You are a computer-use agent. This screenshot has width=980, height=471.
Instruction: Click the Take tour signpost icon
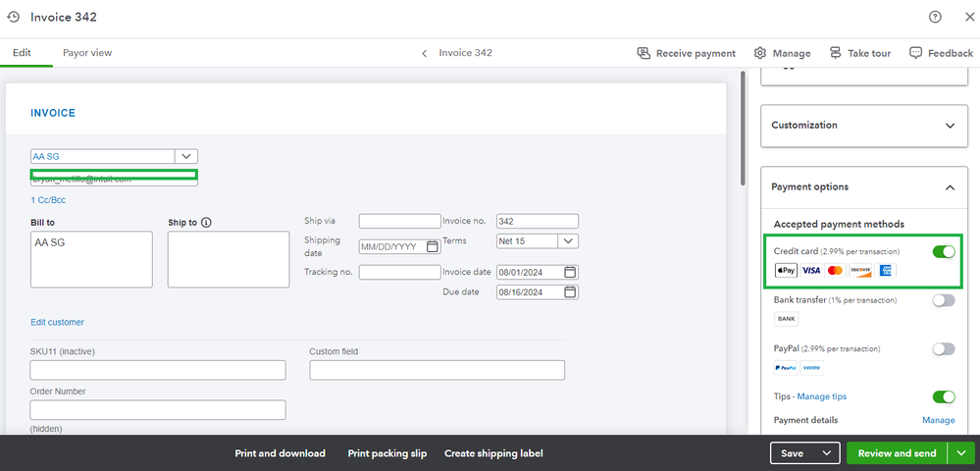[x=836, y=53]
